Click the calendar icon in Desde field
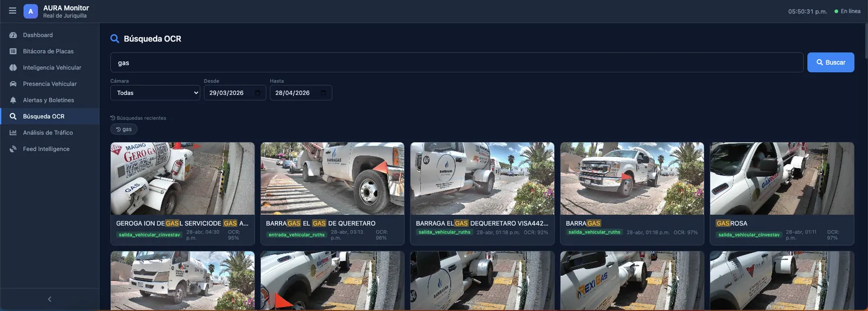The width and height of the screenshot is (868, 311). 257,93
